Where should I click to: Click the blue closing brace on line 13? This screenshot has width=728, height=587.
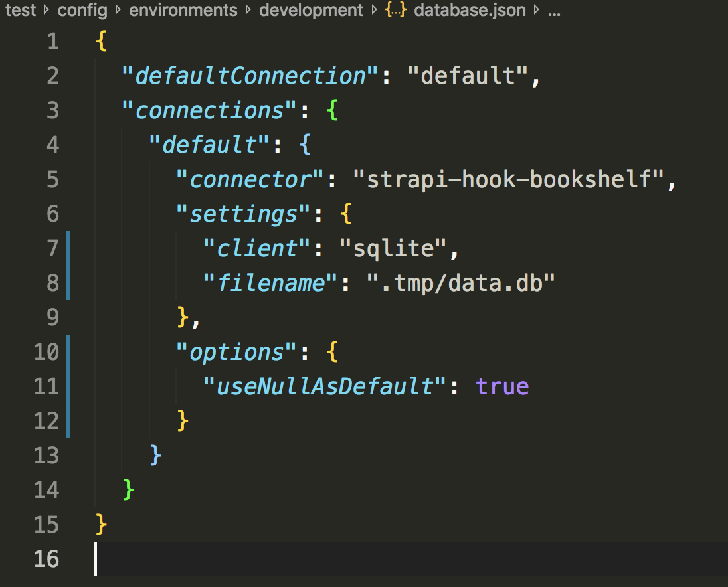coord(155,456)
